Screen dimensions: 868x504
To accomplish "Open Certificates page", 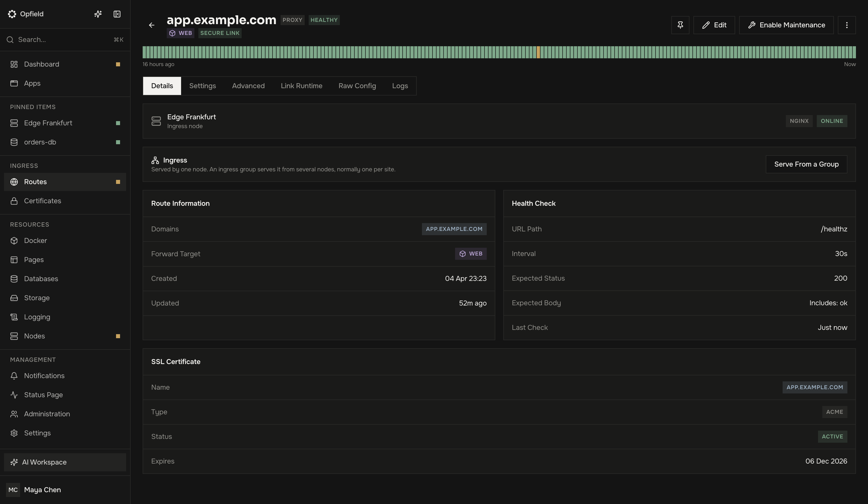I will [65, 201].
